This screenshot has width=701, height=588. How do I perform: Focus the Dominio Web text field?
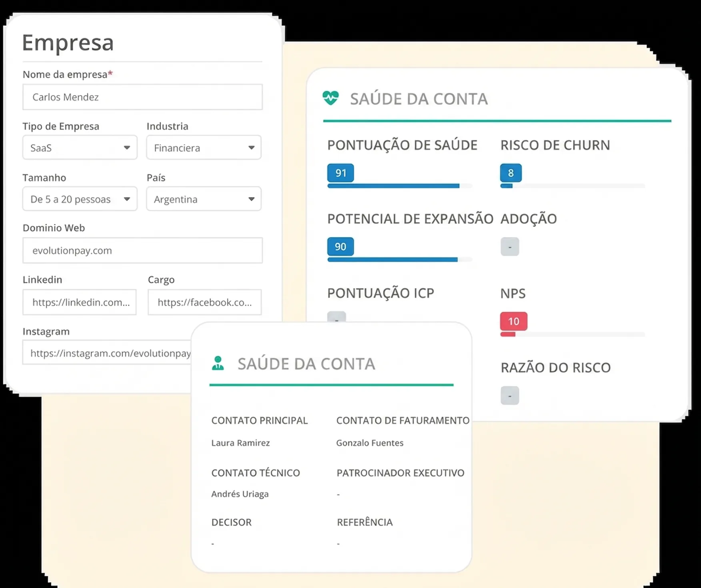coord(142,250)
